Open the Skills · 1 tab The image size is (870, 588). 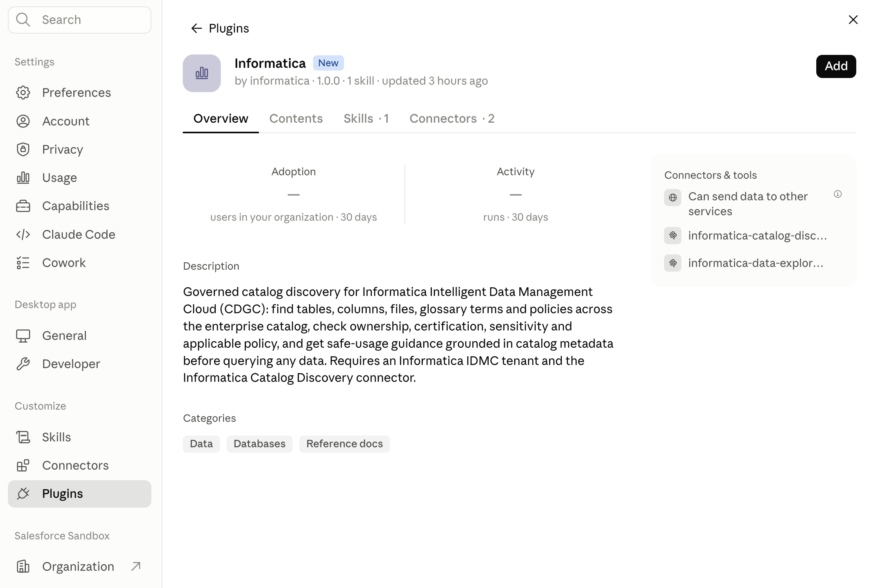point(366,119)
